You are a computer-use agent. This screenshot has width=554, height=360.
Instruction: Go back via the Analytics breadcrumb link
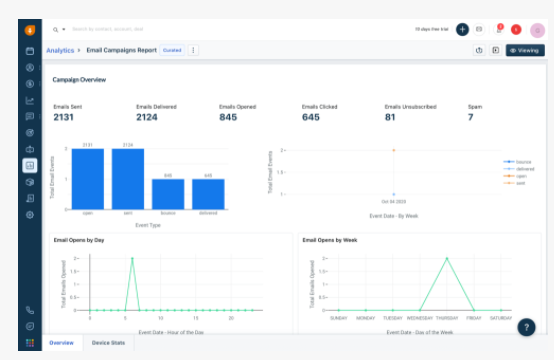60,50
